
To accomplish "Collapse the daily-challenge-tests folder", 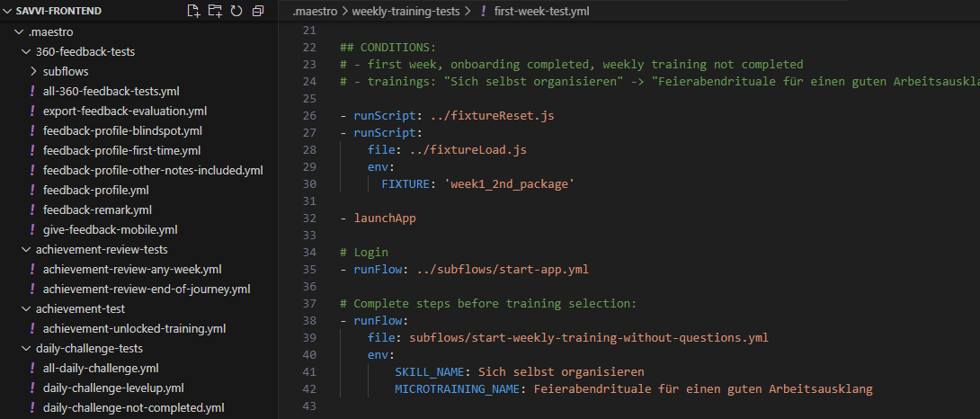I will 26,348.
